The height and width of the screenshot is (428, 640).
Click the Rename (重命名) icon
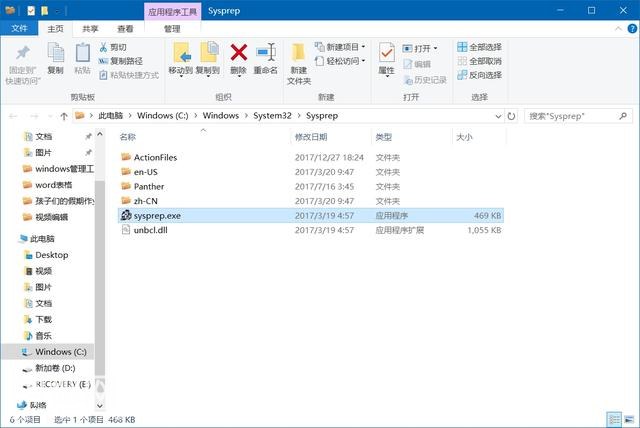[x=266, y=53]
